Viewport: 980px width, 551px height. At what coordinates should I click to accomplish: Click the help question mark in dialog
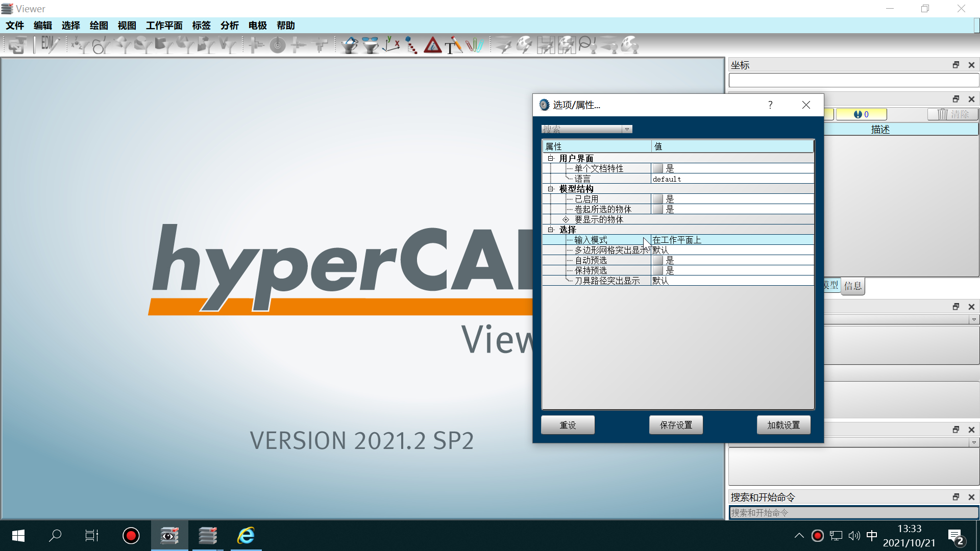pyautogui.click(x=770, y=105)
